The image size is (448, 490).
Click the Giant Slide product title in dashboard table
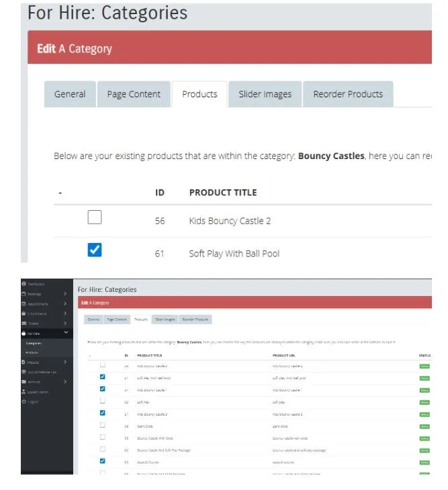(145, 426)
